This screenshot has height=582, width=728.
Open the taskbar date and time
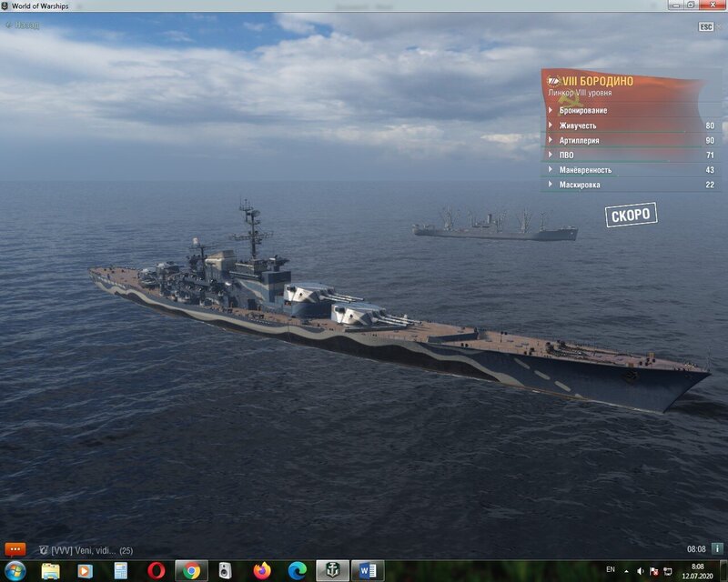pos(697,571)
